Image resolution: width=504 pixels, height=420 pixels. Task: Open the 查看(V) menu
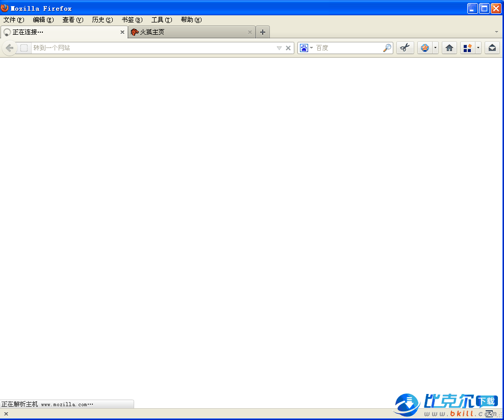point(73,20)
